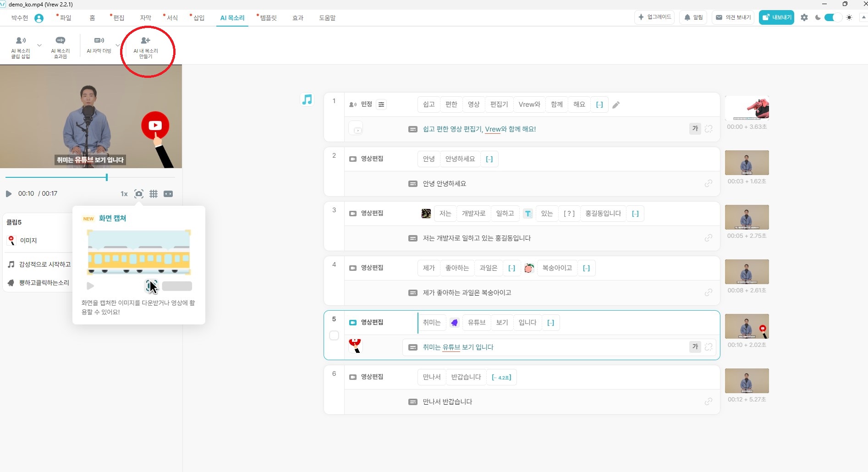Open the 자막 menu

pos(145,18)
